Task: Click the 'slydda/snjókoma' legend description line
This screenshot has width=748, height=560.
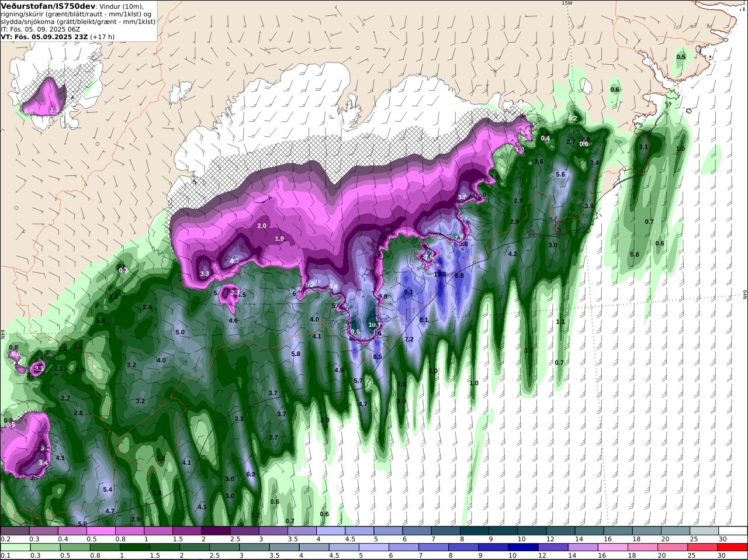Action: coord(78,21)
